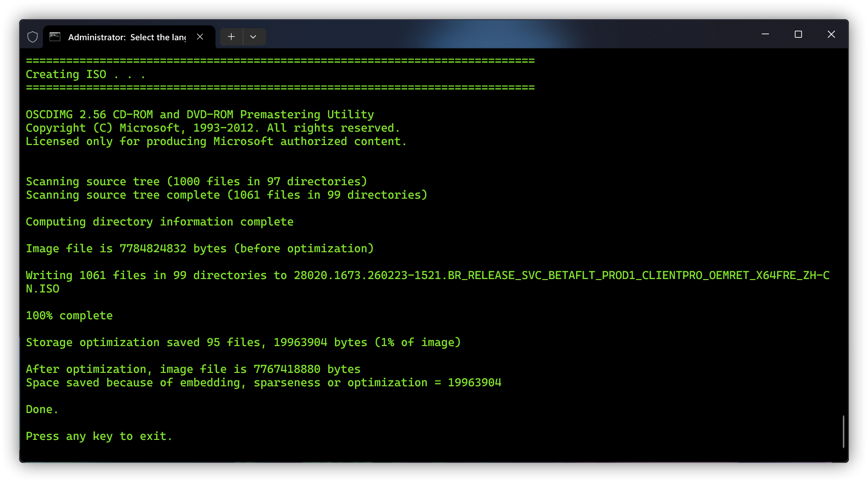This screenshot has width=868, height=482.
Task: Expand the new tab profiles dropdown
Action: (x=254, y=37)
